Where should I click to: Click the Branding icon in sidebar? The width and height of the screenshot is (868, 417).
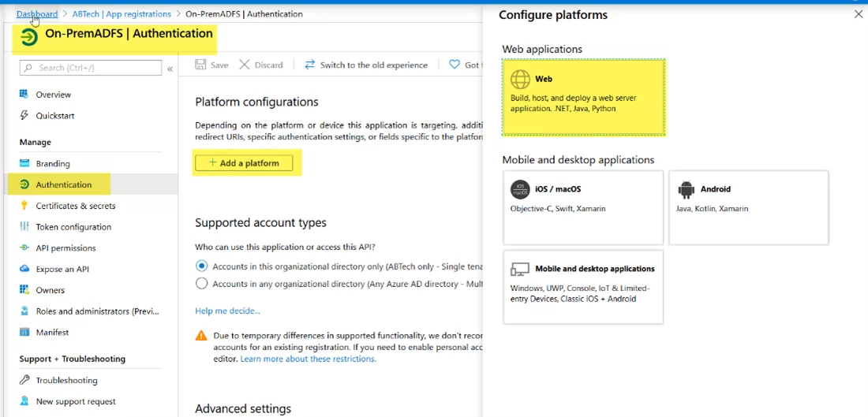[x=24, y=164]
